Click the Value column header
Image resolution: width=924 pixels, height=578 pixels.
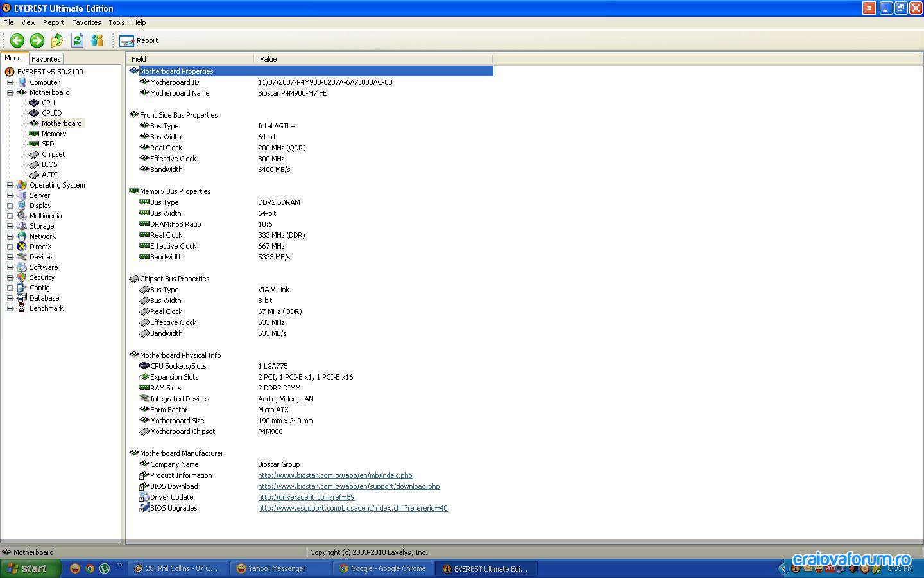tap(373, 59)
